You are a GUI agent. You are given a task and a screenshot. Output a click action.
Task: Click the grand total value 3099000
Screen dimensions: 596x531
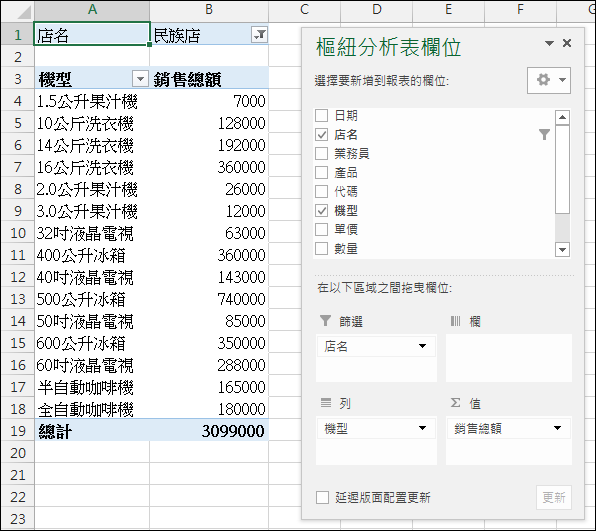pos(209,431)
